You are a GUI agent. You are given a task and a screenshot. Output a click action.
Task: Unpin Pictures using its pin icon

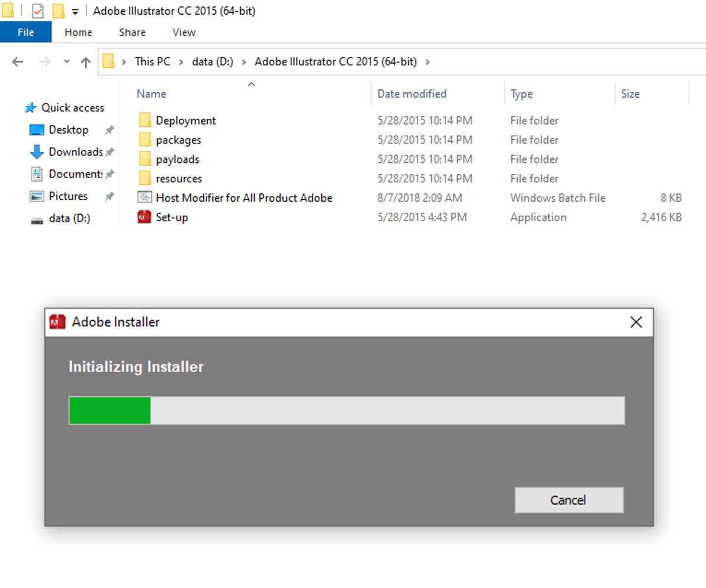[109, 196]
